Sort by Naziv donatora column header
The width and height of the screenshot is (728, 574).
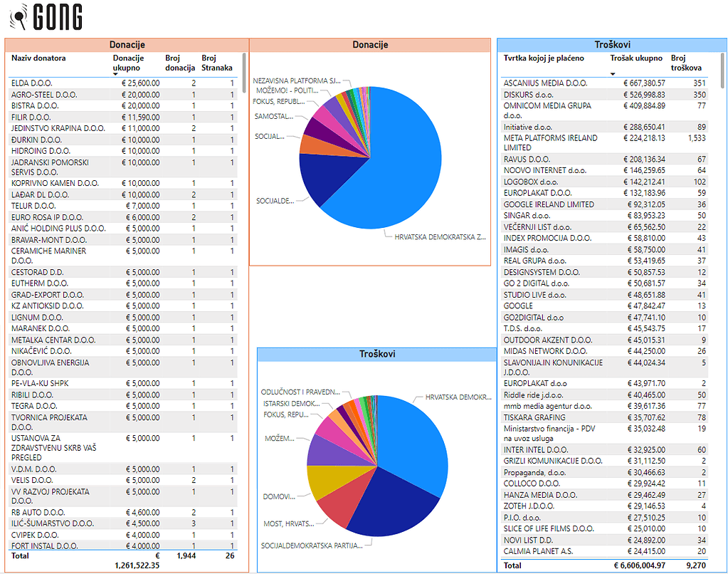(x=38, y=58)
